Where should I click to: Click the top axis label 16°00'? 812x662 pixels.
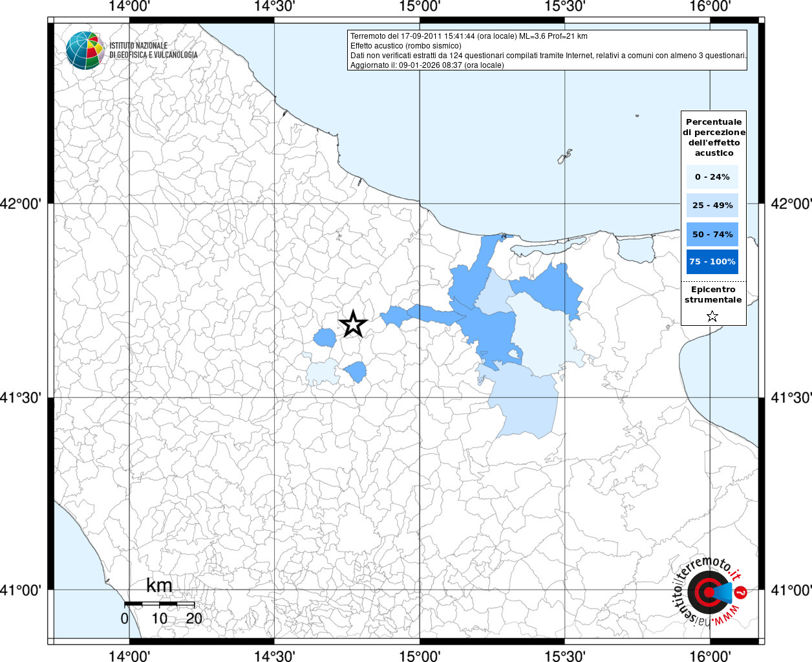[x=710, y=6]
